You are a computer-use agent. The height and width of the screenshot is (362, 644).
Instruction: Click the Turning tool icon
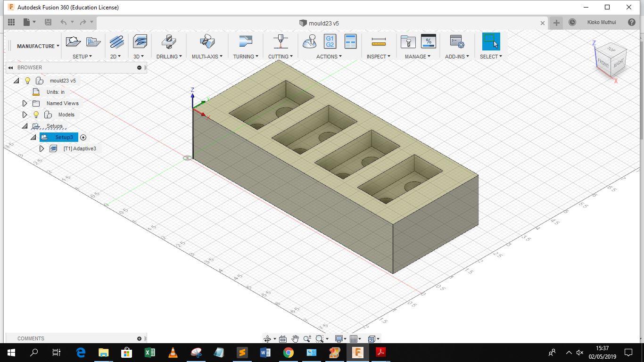[x=246, y=41]
